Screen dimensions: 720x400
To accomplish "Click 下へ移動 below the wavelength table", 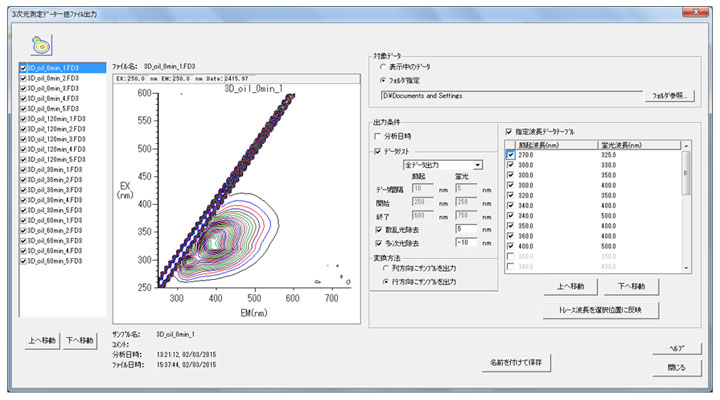I will (630, 287).
